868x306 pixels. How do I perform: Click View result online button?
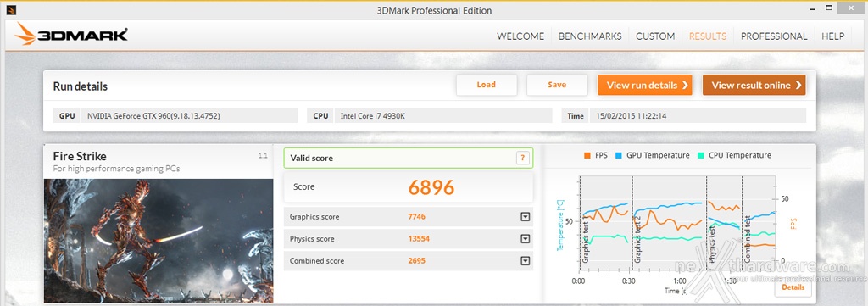[754, 86]
